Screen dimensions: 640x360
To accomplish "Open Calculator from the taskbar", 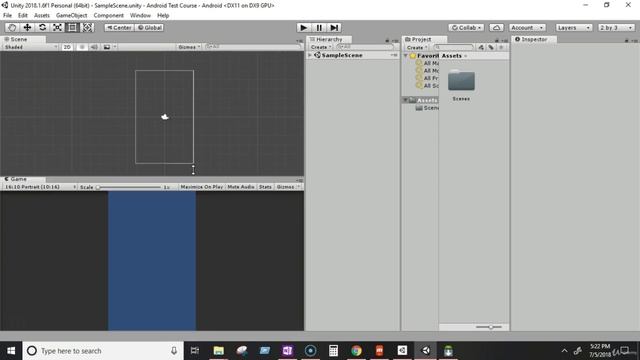I will pos(333,351).
